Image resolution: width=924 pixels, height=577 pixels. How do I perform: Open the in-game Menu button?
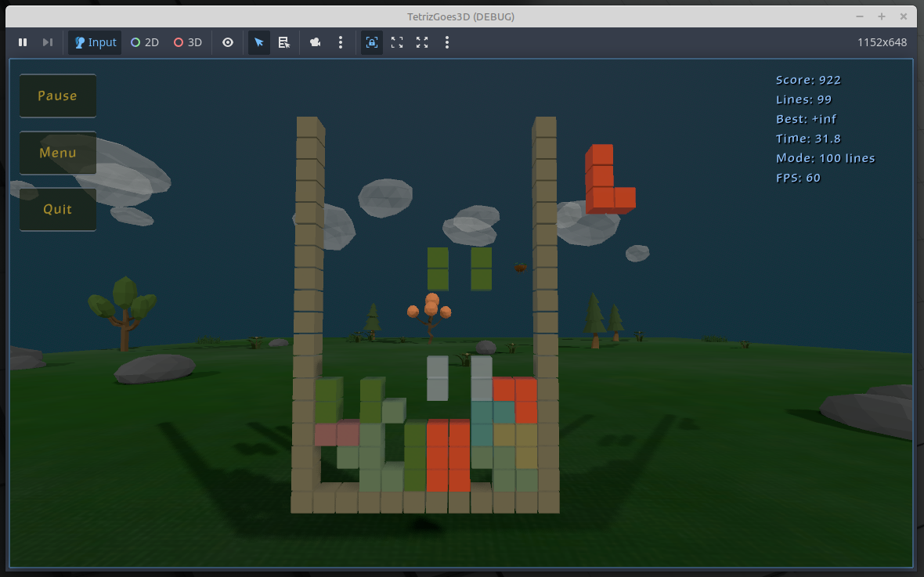tap(58, 153)
